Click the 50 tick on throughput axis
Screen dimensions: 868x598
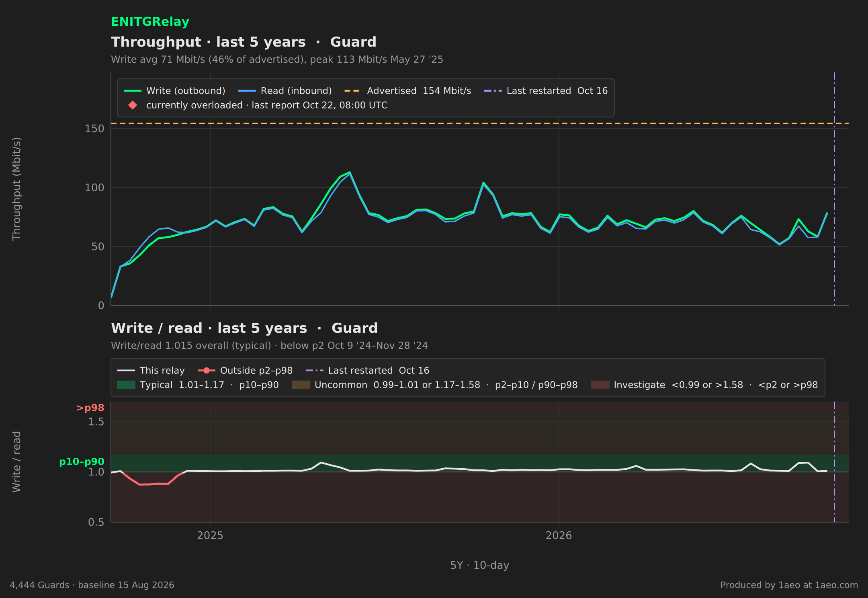coord(98,247)
